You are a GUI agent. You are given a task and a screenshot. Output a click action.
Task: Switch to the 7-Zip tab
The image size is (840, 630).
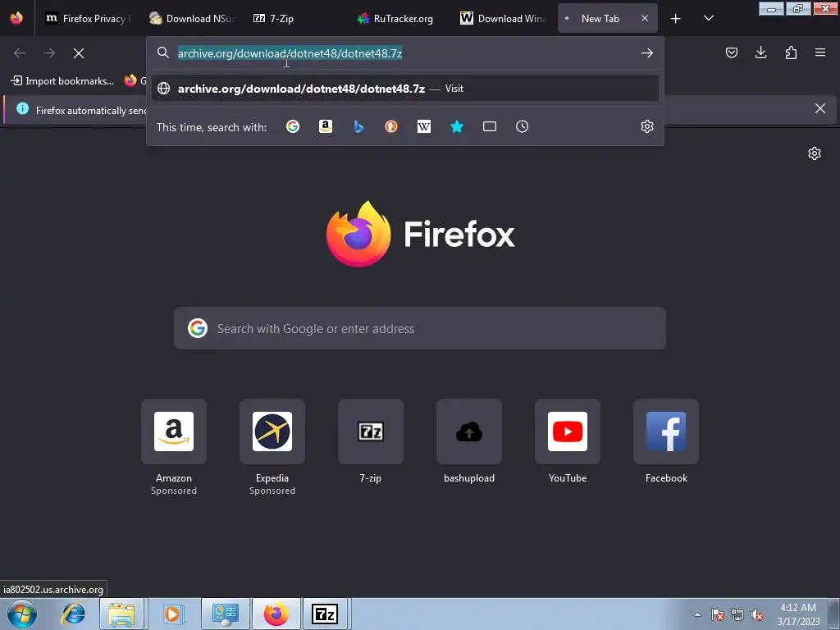pyautogui.click(x=295, y=19)
